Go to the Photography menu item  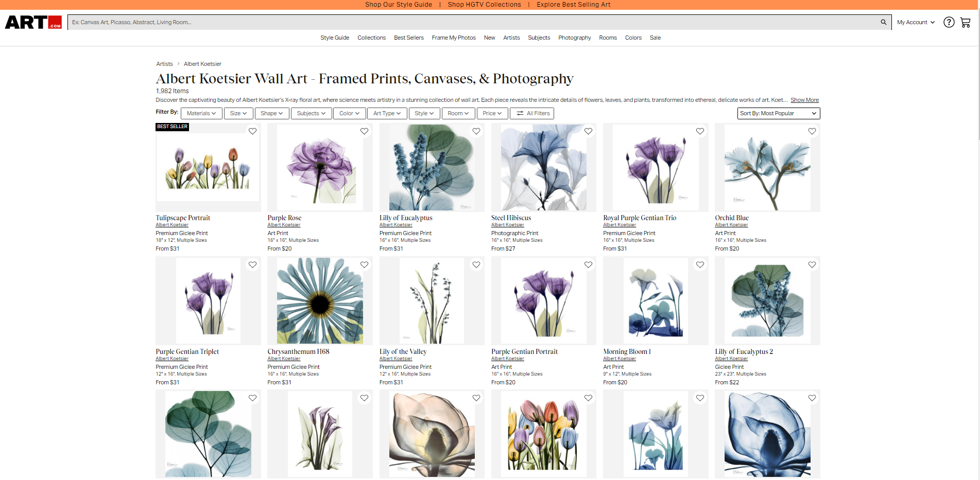574,38
